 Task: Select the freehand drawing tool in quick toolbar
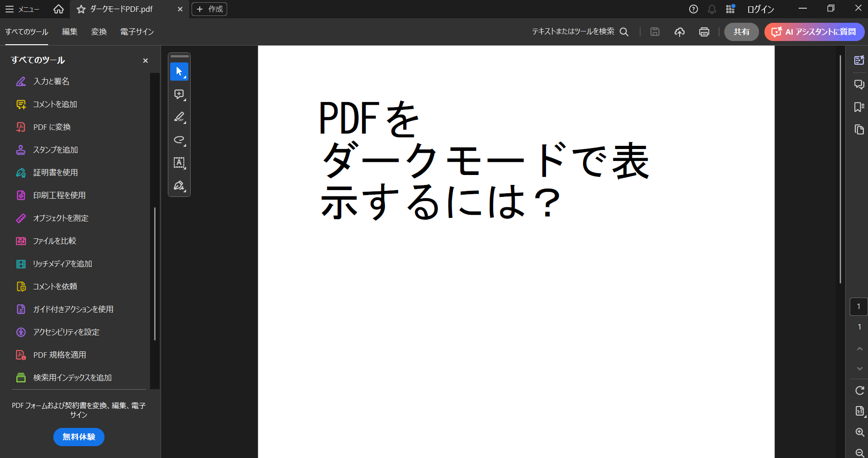178,140
